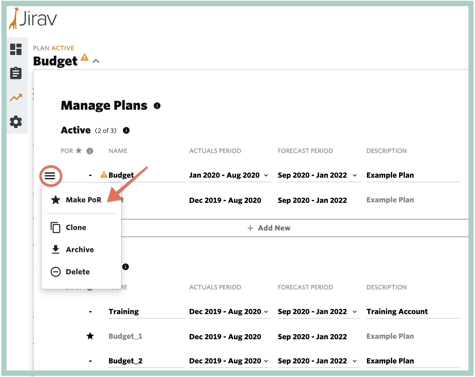Open Training actuals period dropdown

tap(230, 312)
